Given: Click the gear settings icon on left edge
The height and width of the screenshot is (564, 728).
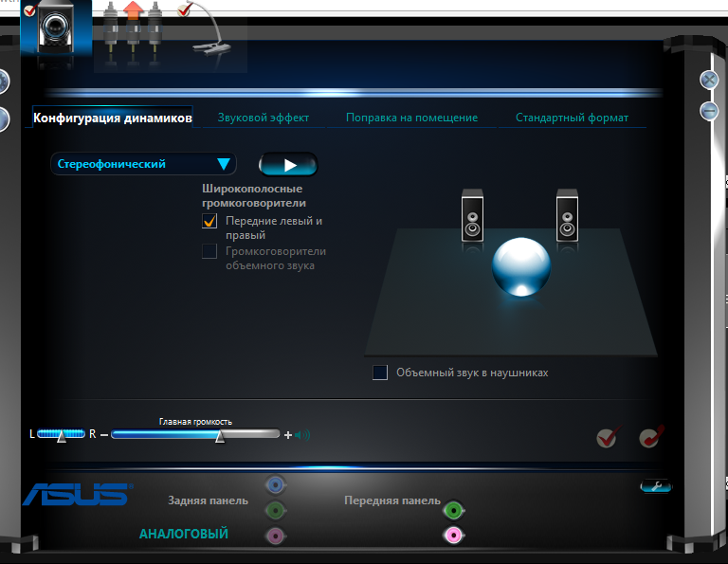Looking at the screenshot, I should tap(4, 82).
